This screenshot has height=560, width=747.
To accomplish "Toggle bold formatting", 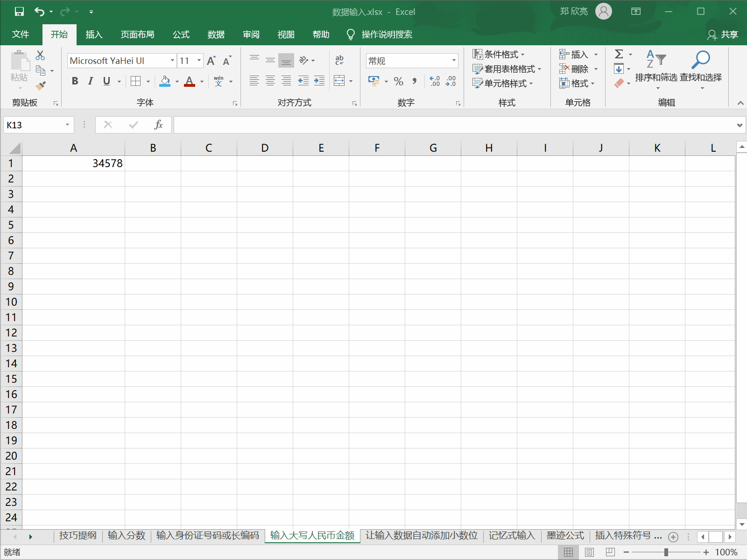I will pos(75,81).
